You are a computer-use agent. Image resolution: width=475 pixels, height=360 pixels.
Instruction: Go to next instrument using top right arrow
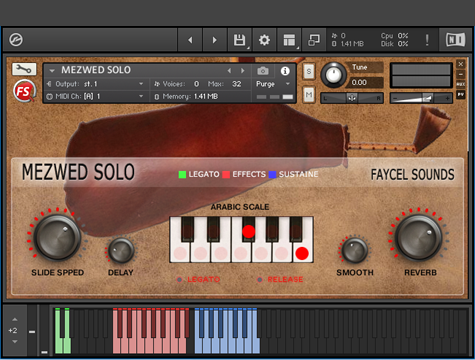tap(215, 40)
